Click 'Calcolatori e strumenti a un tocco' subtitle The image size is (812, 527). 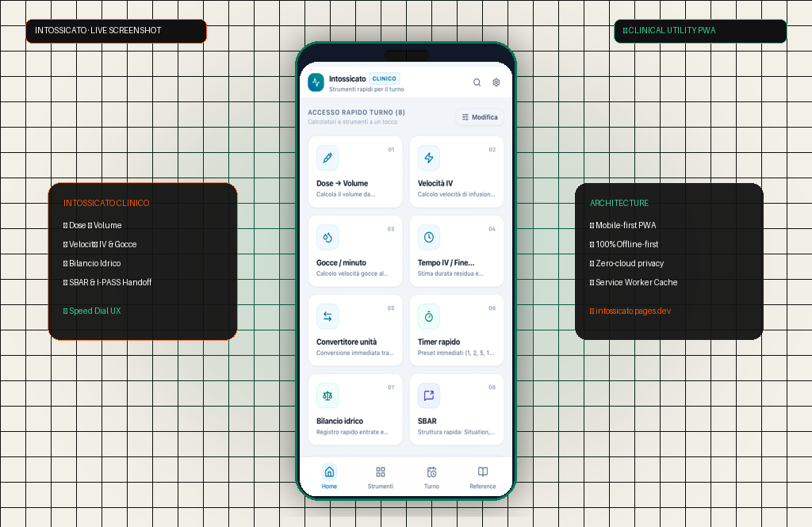pos(352,122)
